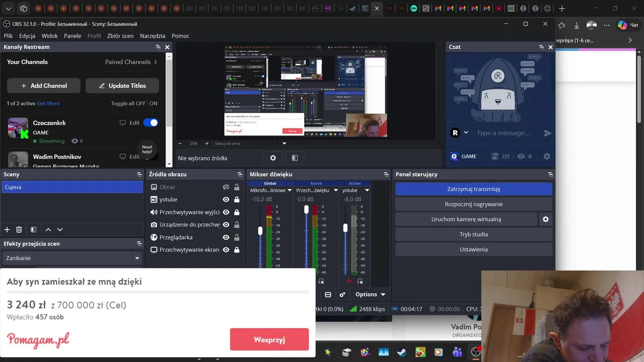The width and height of the screenshot is (644, 362).
Task: Adjust yotube volume slider handle
Action: click(345, 228)
